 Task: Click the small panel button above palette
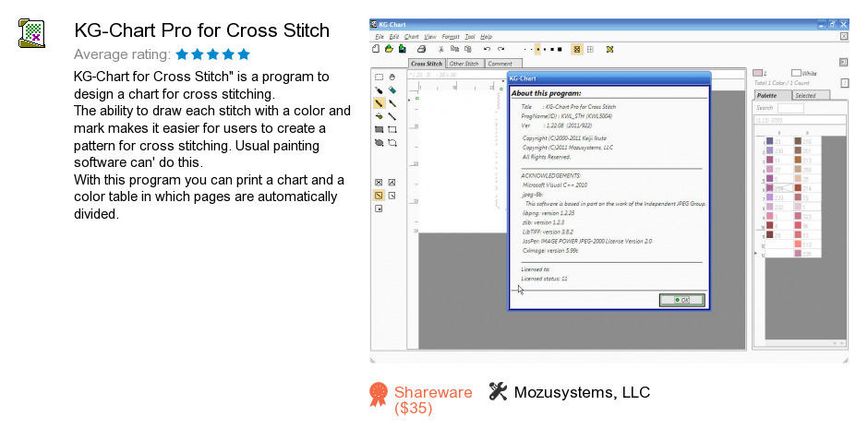(x=843, y=63)
